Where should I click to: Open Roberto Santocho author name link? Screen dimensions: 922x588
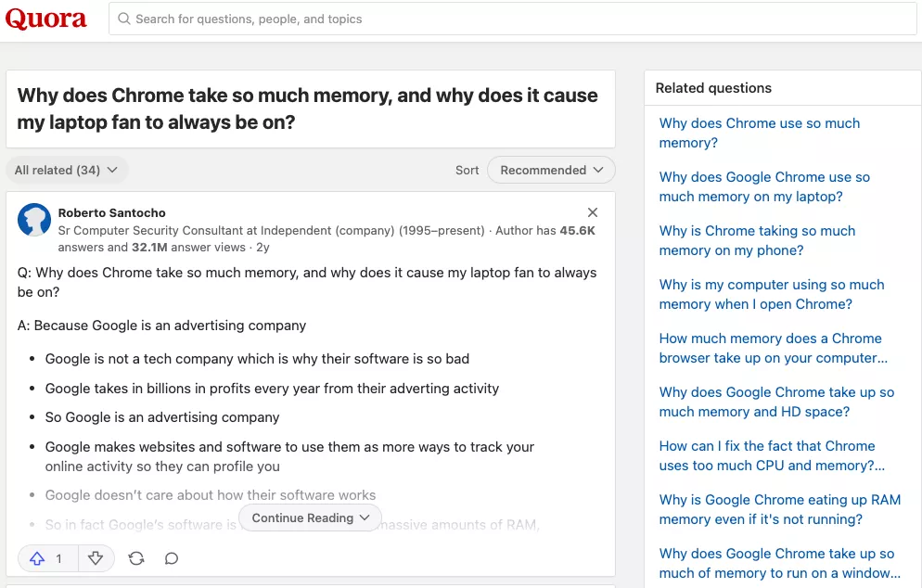tap(111, 213)
